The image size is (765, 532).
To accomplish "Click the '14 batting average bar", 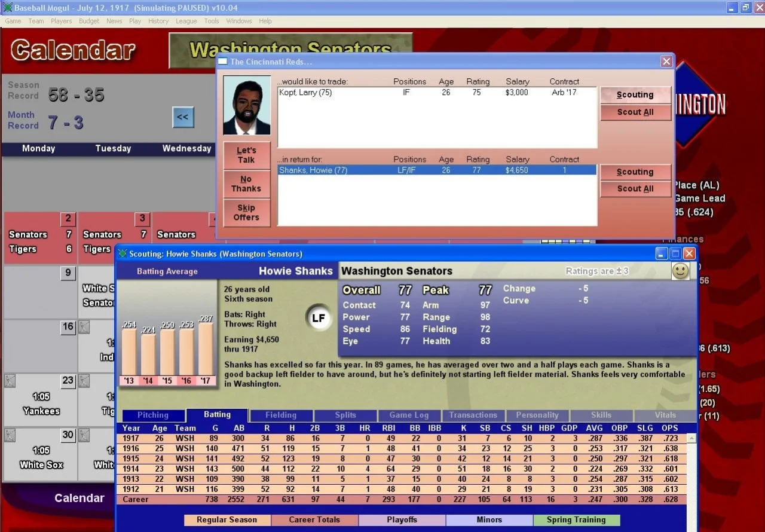I will coord(148,355).
